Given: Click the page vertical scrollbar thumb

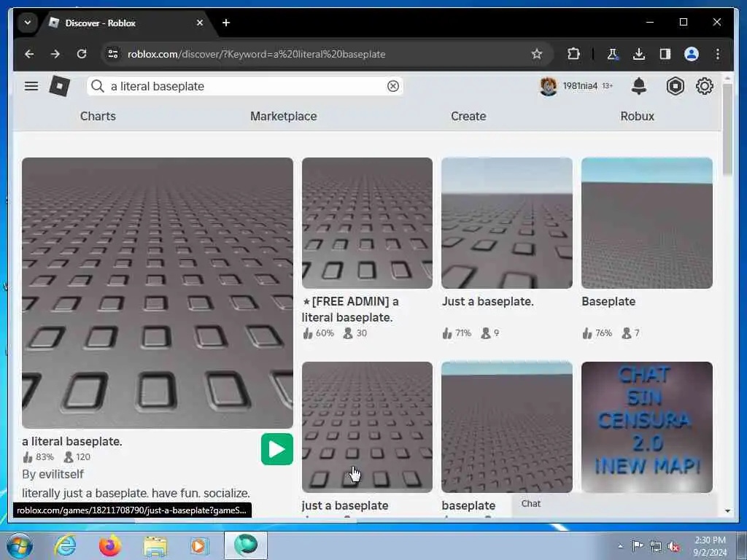Looking at the screenshot, I should tap(727, 130).
